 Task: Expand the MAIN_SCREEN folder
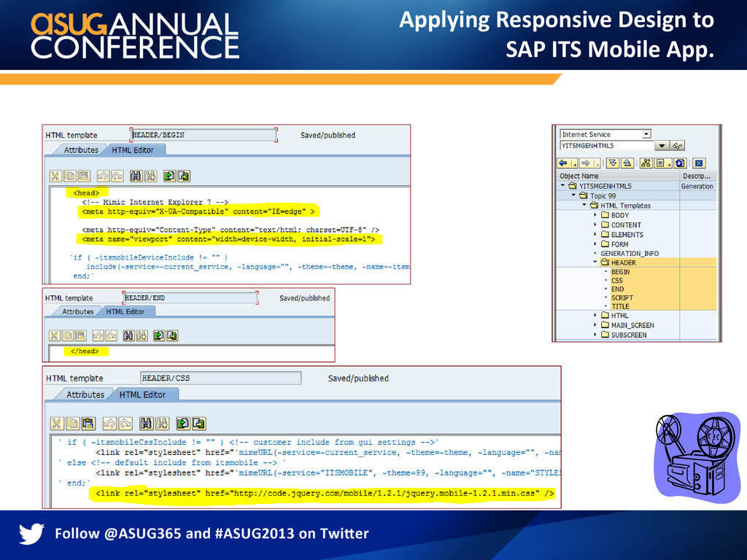(x=595, y=324)
